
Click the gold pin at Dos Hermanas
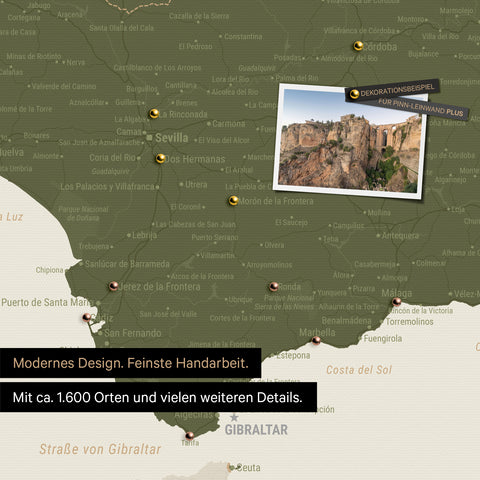tap(161, 158)
